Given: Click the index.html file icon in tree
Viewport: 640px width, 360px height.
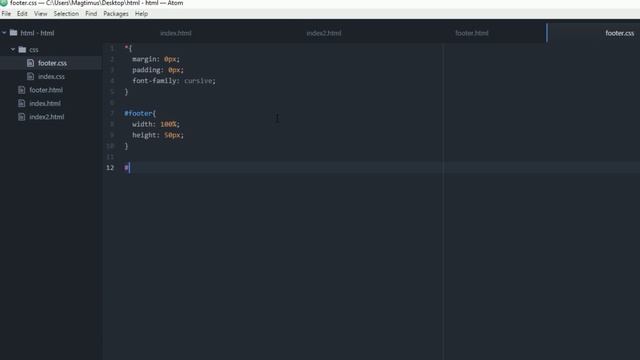Looking at the screenshot, I should click(22, 103).
